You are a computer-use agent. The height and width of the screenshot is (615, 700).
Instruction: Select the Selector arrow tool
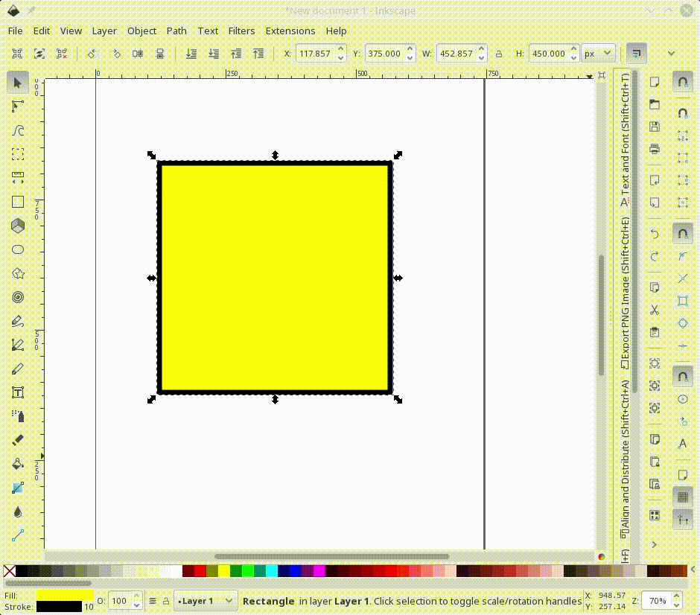click(x=17, y=83)
